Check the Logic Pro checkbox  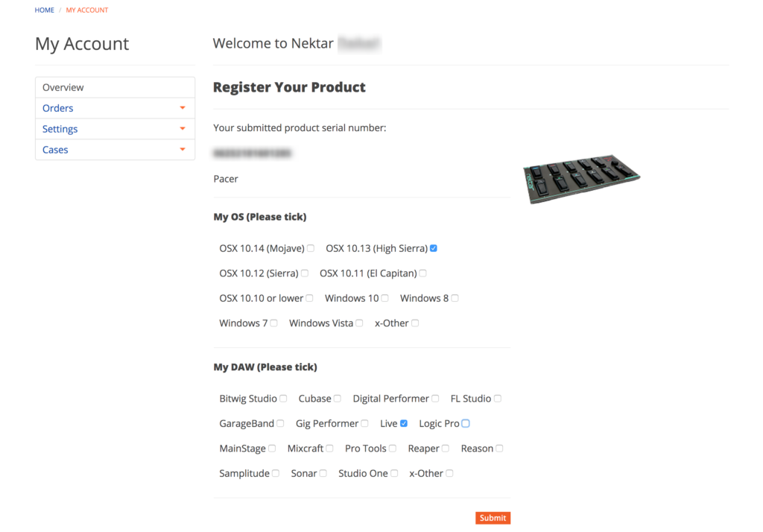coord(466,423)
